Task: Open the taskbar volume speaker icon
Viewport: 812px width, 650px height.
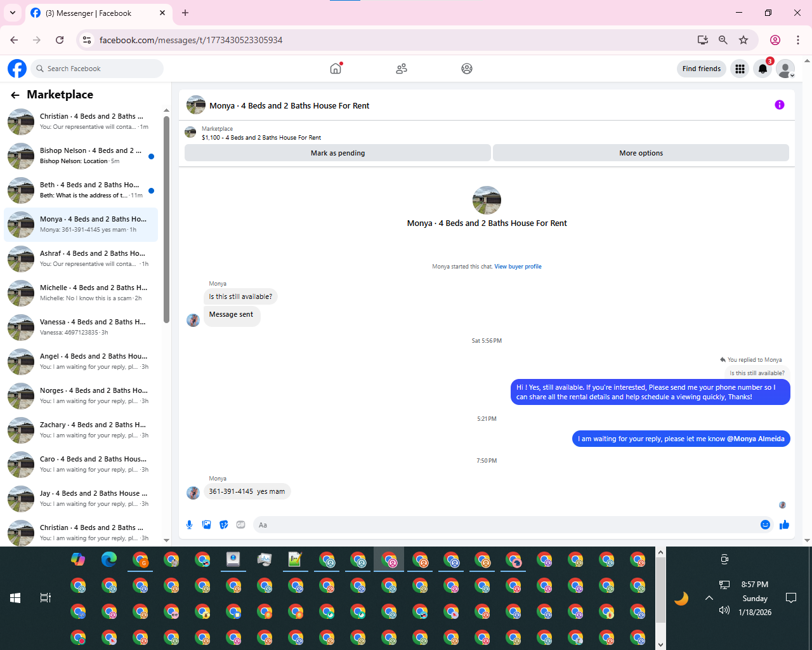Action: coord(724,610)
